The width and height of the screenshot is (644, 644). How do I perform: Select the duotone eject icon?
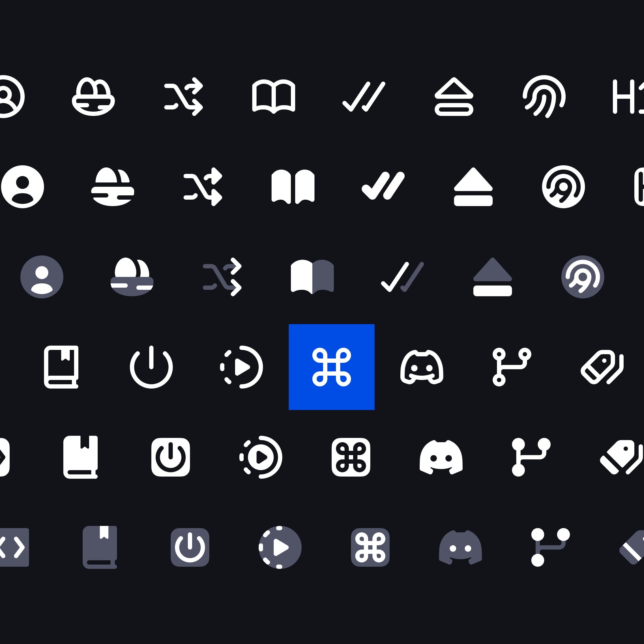tap(493, 277)
